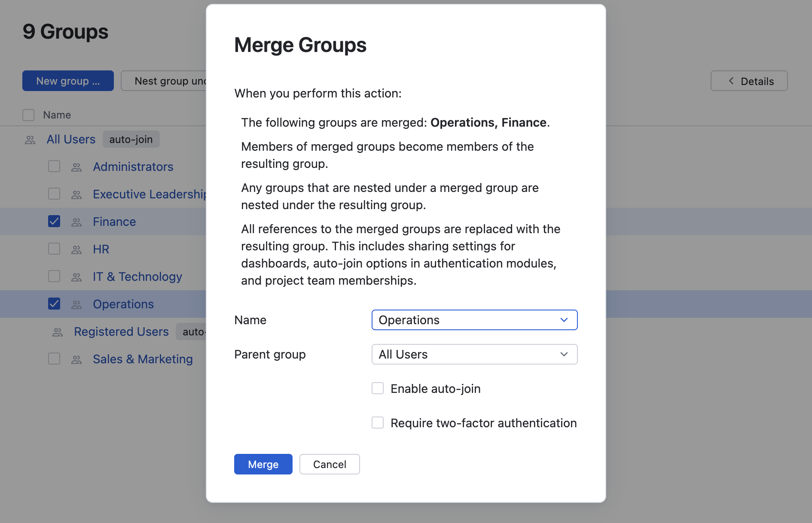Enable the auto-join checkbox in dialog

click(378, 389)
